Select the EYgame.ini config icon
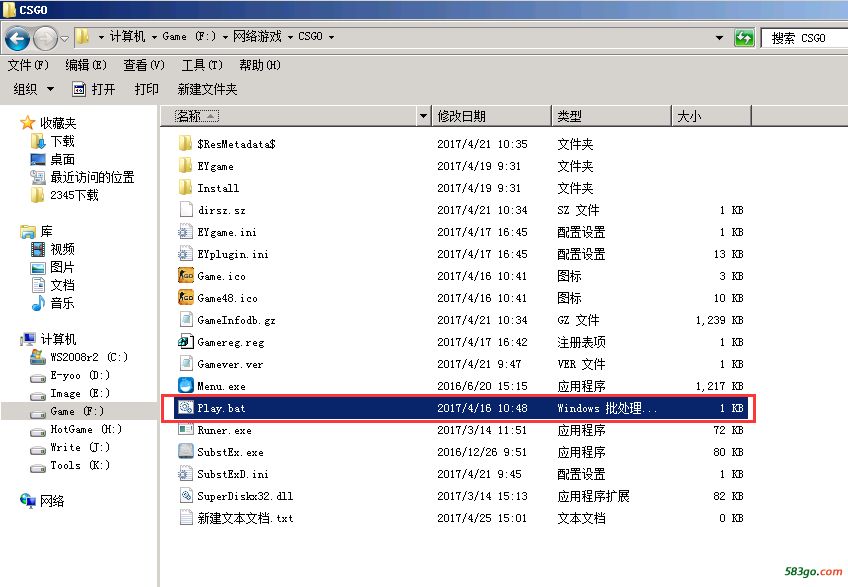 186,232
